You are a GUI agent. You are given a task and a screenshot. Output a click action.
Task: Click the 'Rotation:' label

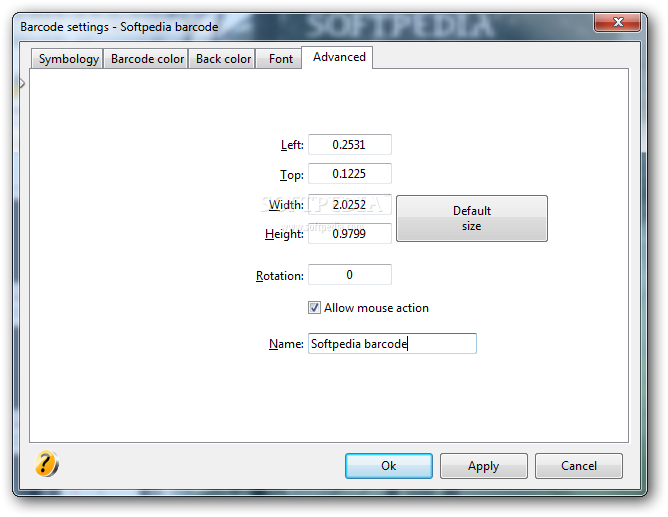coord(279,276)
